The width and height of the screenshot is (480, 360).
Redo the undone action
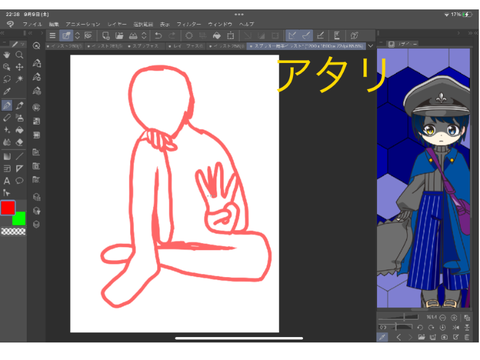[172, 35]
